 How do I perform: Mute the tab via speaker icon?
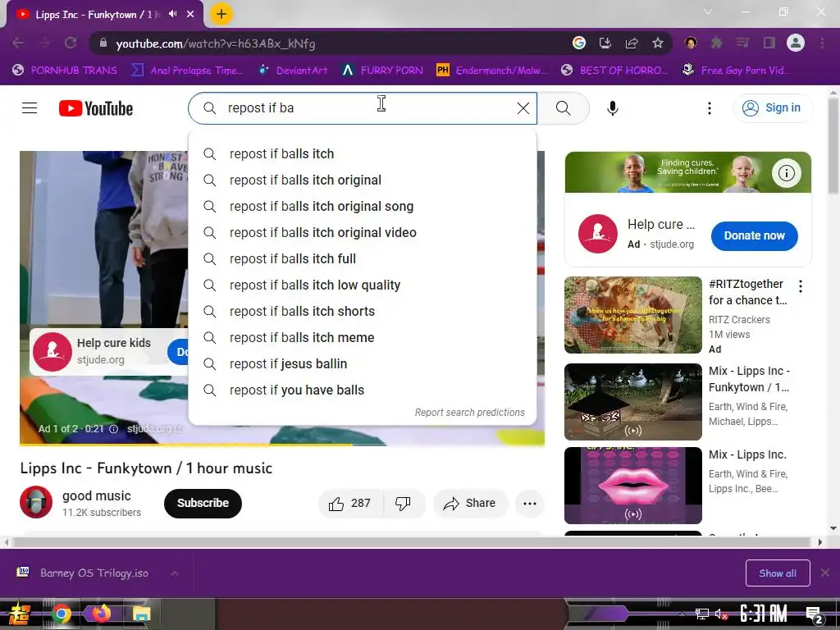pyautogui.click(x=172, y=14)
